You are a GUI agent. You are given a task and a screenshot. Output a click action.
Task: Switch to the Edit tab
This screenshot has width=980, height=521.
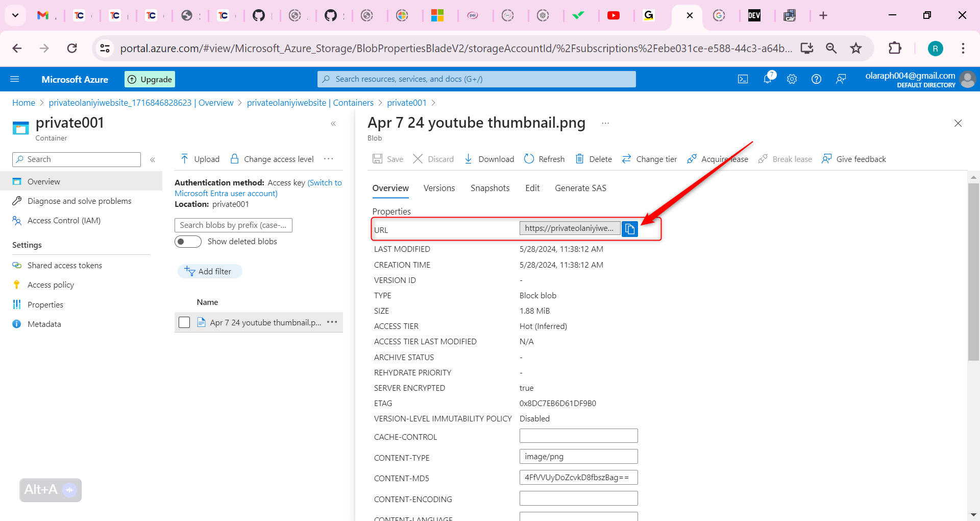tap(532, 188)
